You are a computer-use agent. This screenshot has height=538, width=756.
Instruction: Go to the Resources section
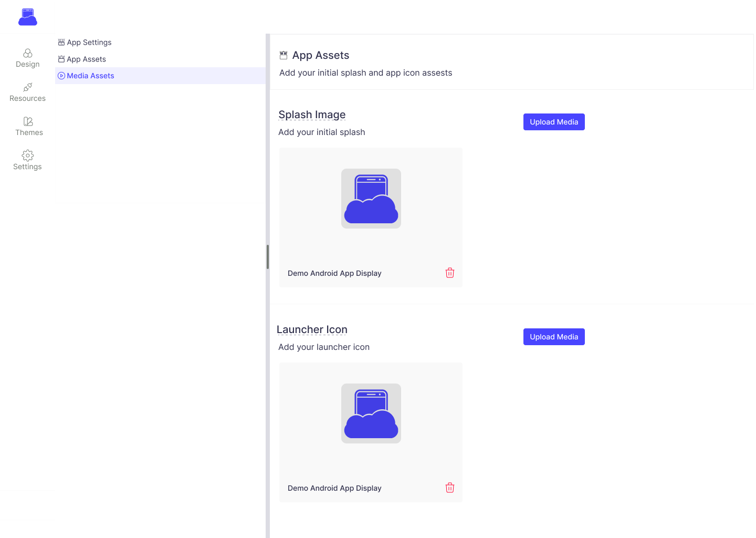(x=27, y=92)
